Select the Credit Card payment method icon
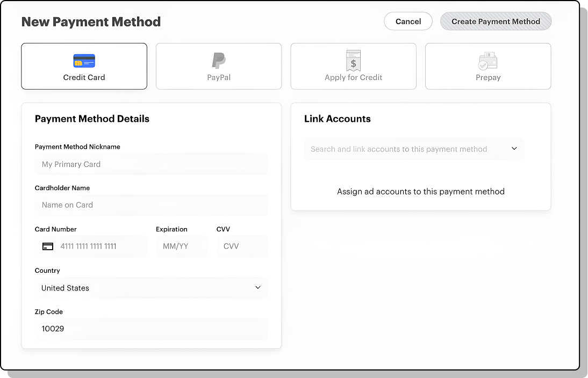This screenshot has width=588, height=378. point(84,60)
